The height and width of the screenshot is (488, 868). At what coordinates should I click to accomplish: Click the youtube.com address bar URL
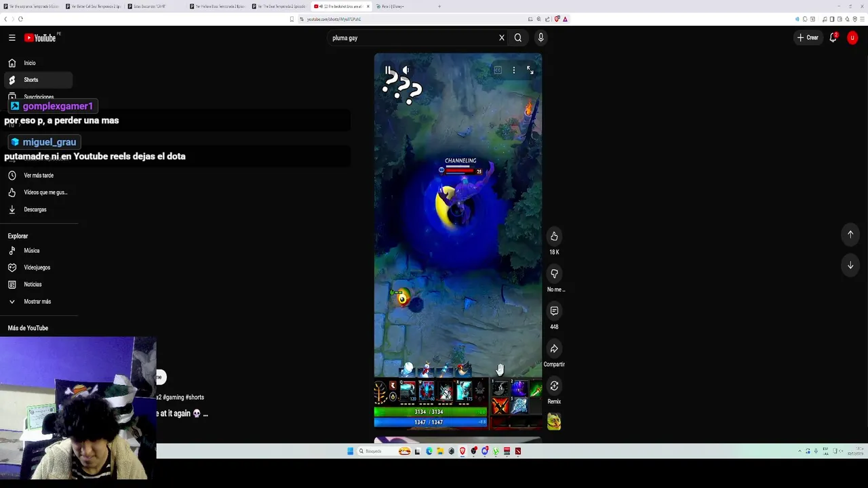point(334,19)
